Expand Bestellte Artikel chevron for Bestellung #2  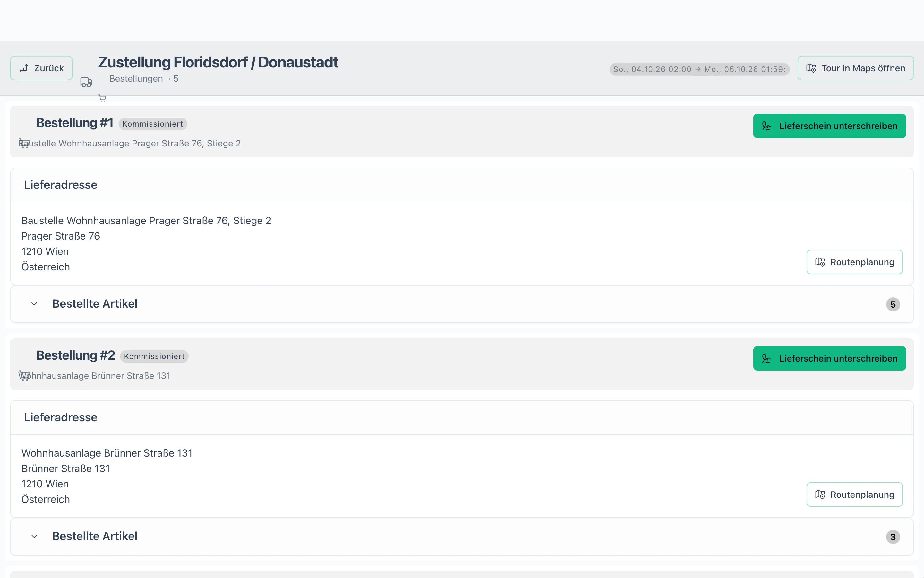[x=34, y=536]
